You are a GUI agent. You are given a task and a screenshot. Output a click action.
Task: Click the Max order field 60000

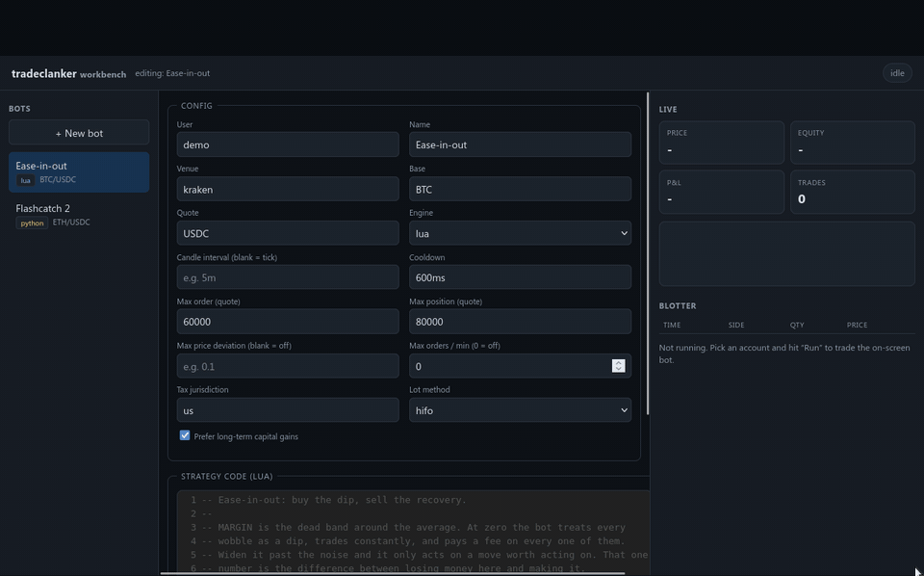coord(288,322)
